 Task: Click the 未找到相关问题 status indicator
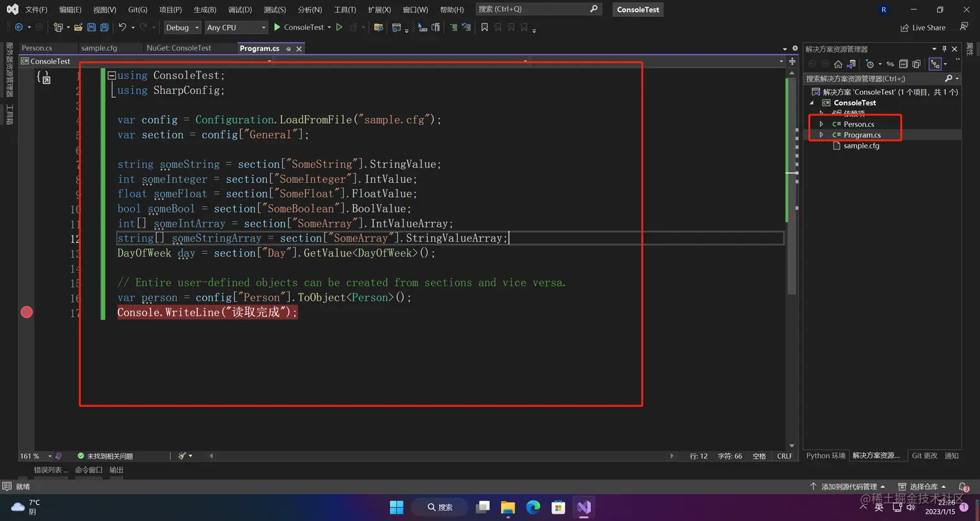pyautogui.click(x=104, y=456)
